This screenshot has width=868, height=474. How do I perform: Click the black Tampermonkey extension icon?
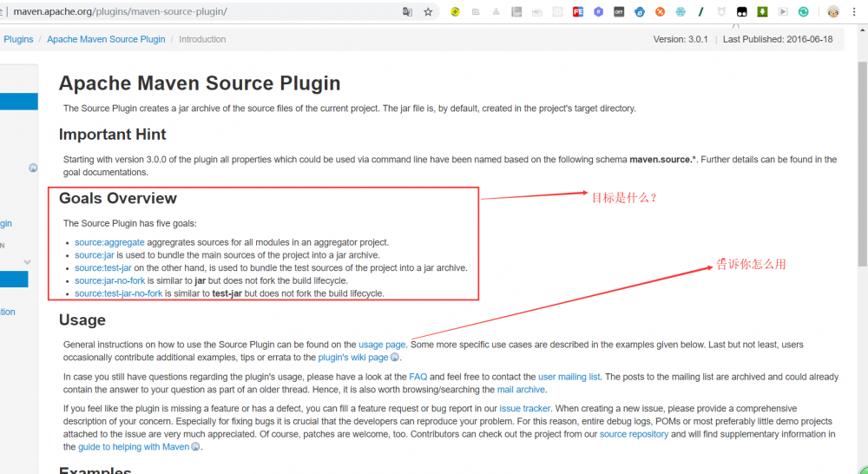point(742,11)
